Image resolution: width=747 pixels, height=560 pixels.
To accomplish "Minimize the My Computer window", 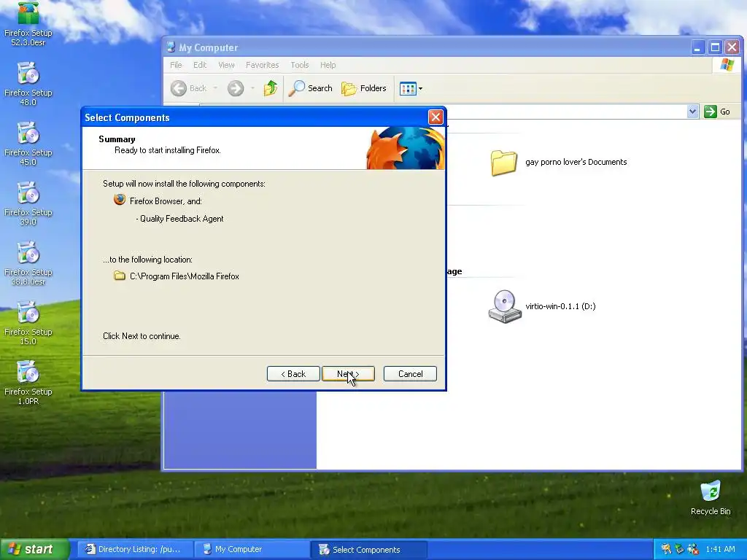I will click(698, 47).
